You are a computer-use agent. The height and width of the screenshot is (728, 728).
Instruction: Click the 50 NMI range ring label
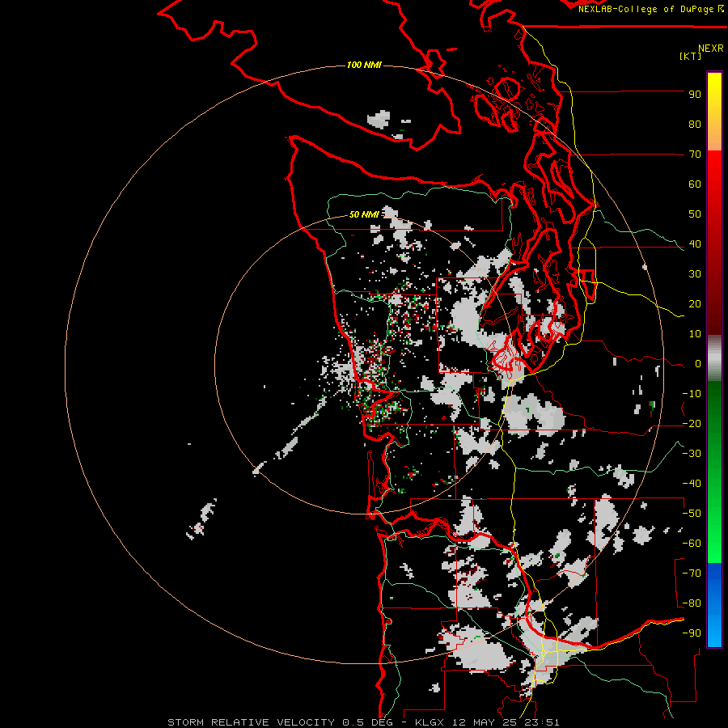(364, 214)
